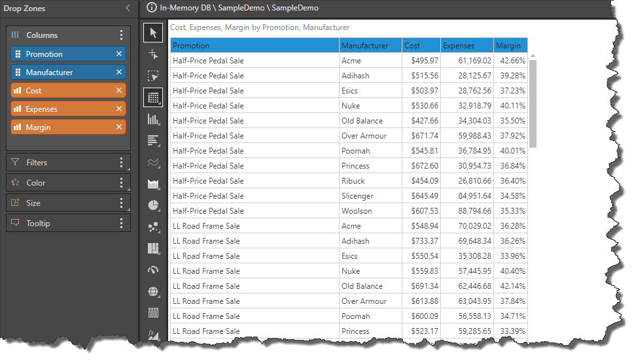Choose the gauge visualization icon
This screenshot has width=636, height=364.
(153, 270)
